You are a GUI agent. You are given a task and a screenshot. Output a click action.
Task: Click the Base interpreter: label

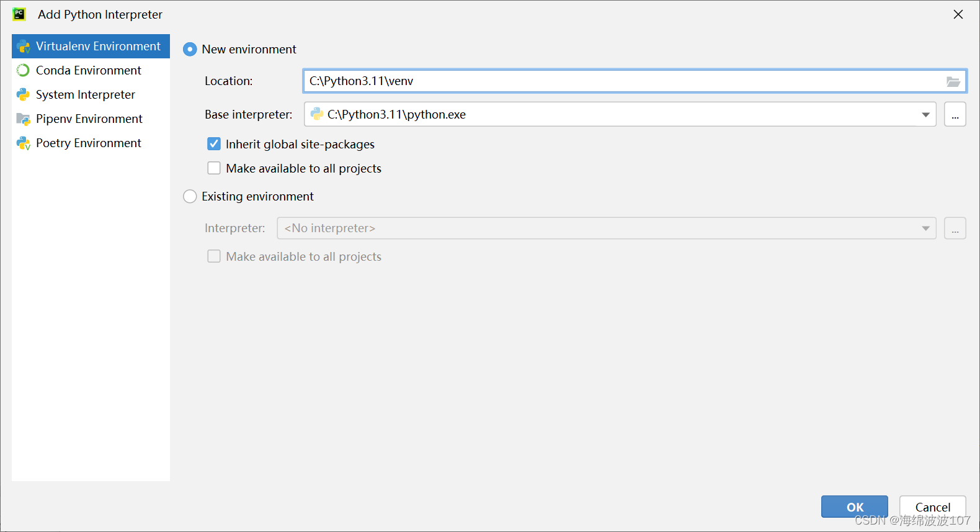point(249,114)
